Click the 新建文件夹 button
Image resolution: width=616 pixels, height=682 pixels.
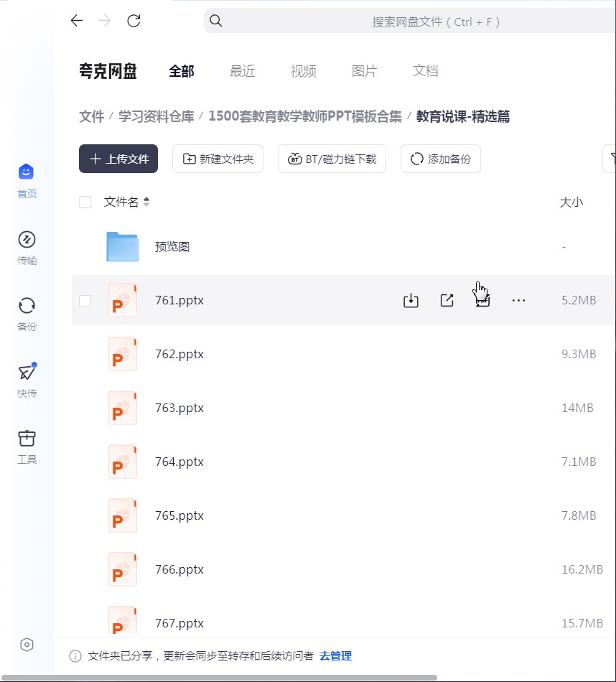click(x=218, y=159)
